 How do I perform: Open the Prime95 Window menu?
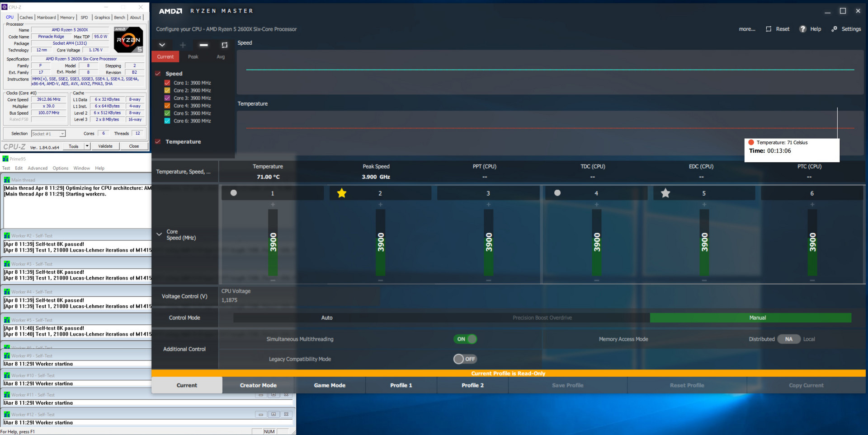click(82, 168)
